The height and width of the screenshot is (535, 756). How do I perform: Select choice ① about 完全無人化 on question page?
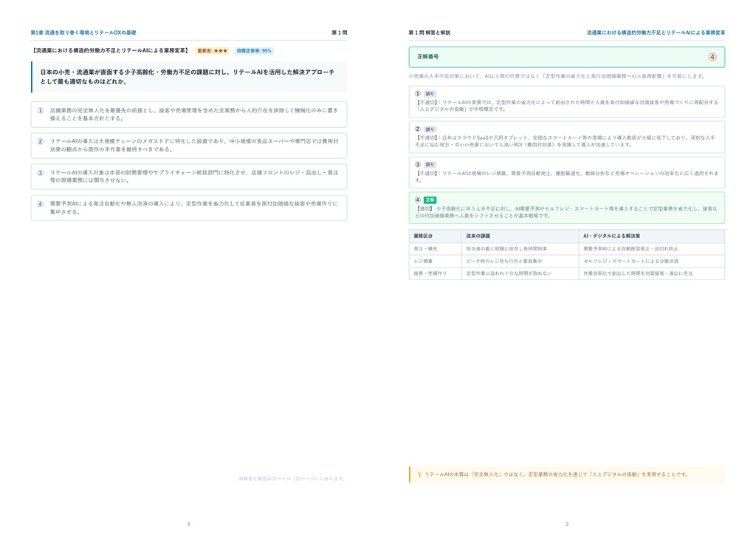click(x=189, y=115)
